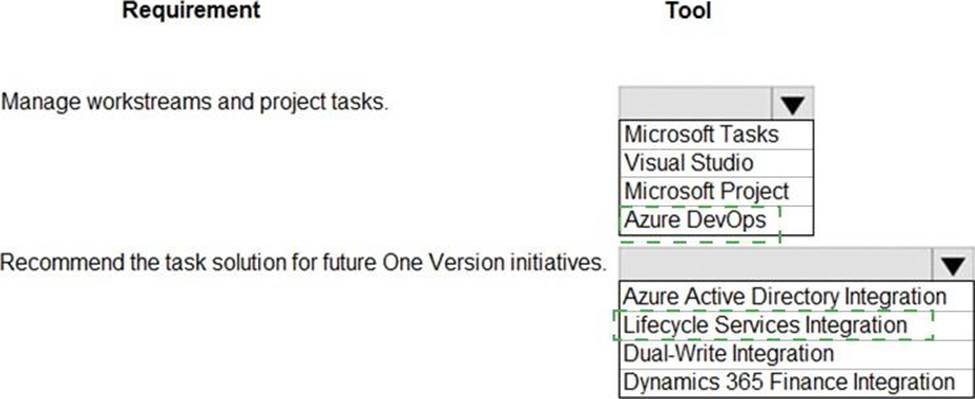975x399 pixels.
Task: Click the Tool column header
Action: tap(688, 10)
